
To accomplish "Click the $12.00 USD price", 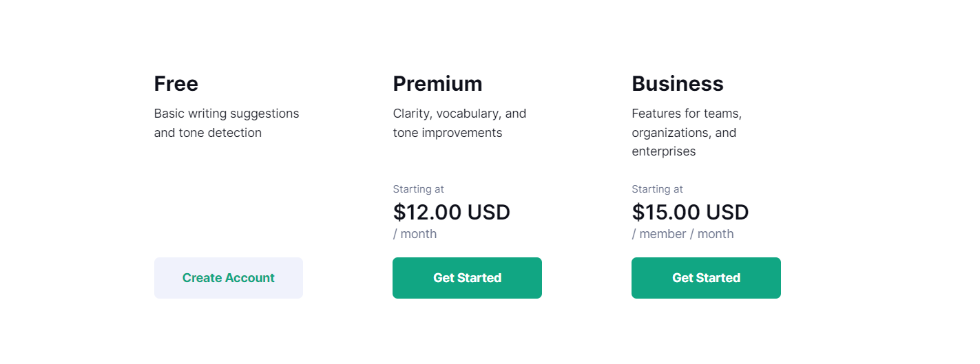I will point(451,212).
